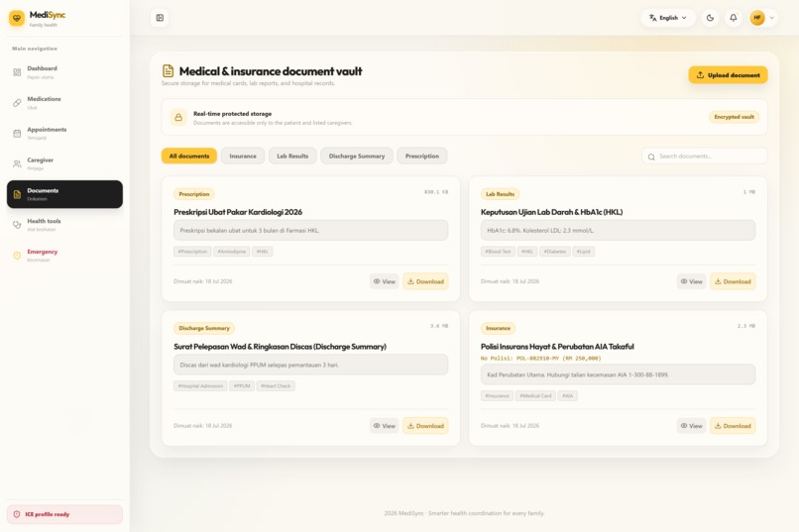Image resolution: width=799 pixels, height=532 pixels.
Task: Click the #Lipid tag
Action: point(584,252)
